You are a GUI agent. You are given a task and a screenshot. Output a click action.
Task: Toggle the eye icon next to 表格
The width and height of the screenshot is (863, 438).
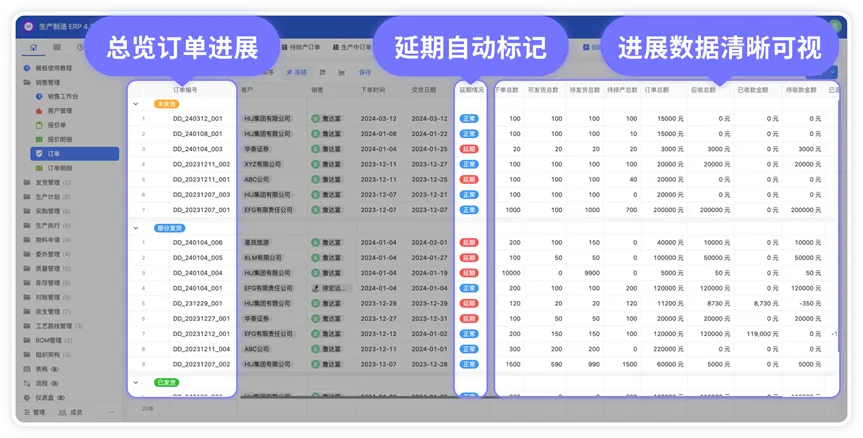click(x=54, y=369)
